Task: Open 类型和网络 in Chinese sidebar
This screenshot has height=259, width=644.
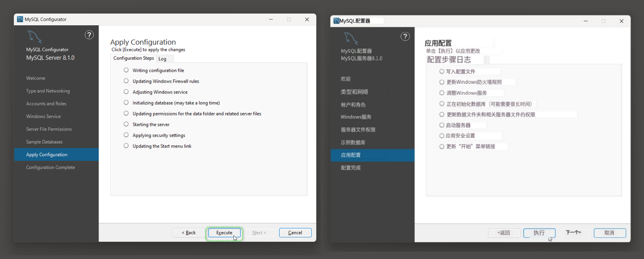Action: pos(354,92)
